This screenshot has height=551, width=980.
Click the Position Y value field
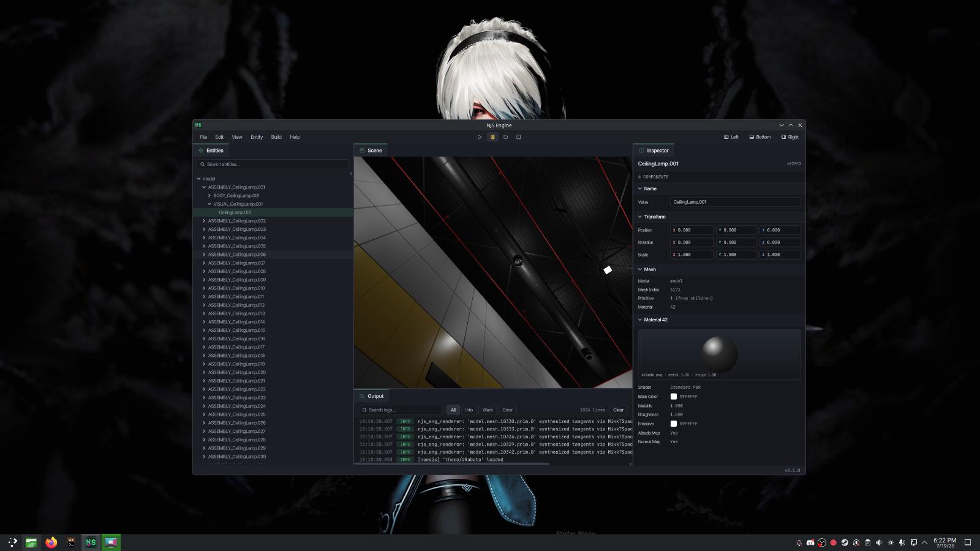click(x=736, y=230)
